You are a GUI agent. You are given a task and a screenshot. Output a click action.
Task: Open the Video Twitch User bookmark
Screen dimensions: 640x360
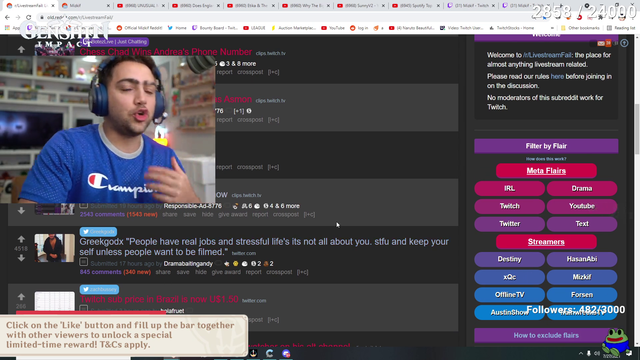pyautogui.click(x=462, y=28)
